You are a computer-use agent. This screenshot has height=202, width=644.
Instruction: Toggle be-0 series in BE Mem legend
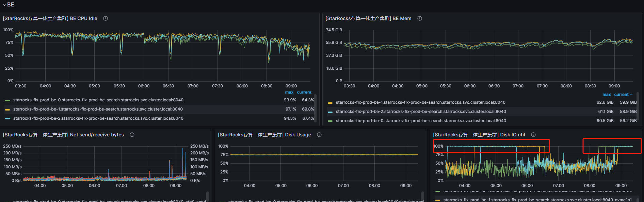pos(421,121)
